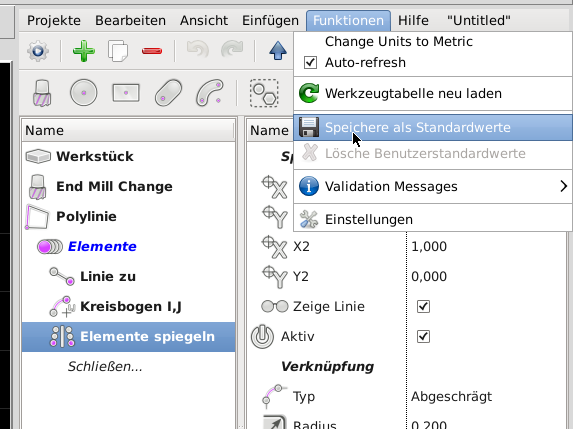This screenshot has width=573, height=429.
Task: Toggle the Auto-refresh checkbox
Action: click(x=310, y=62)
